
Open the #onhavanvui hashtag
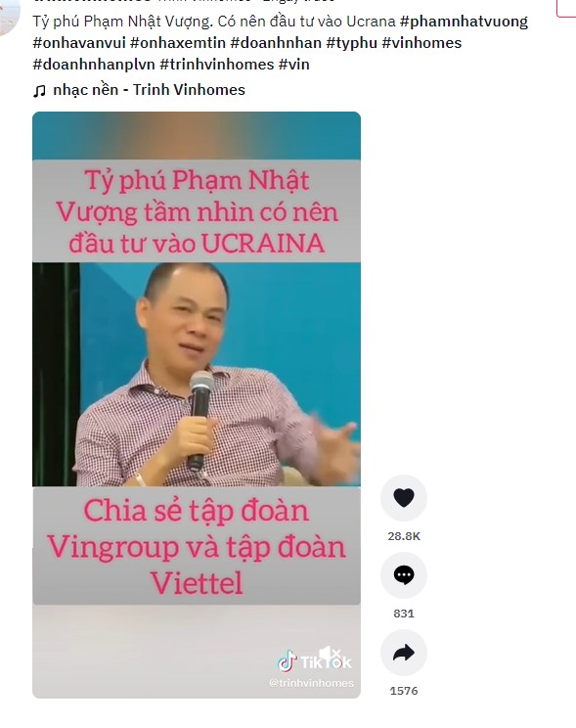coord(79,43)
